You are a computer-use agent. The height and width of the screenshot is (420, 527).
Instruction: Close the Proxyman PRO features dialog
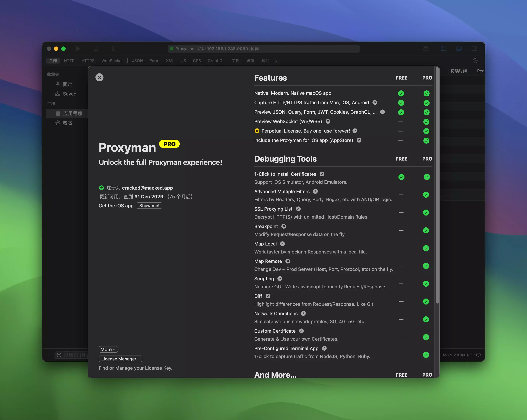pyautogui.click(x=99, y=77)
